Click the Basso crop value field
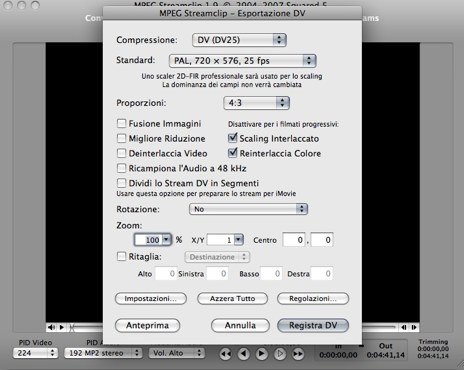The image size is (464, 370). (271, 274)
